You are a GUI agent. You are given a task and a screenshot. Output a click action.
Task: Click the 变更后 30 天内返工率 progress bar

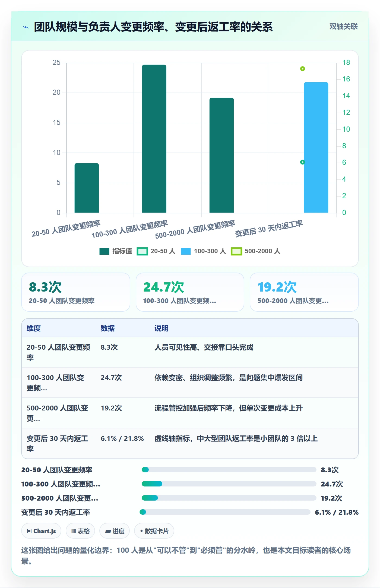pos(225,512)
